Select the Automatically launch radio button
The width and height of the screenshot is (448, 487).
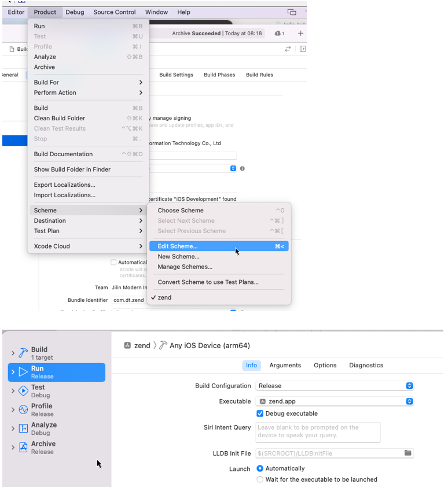point(260,468)
